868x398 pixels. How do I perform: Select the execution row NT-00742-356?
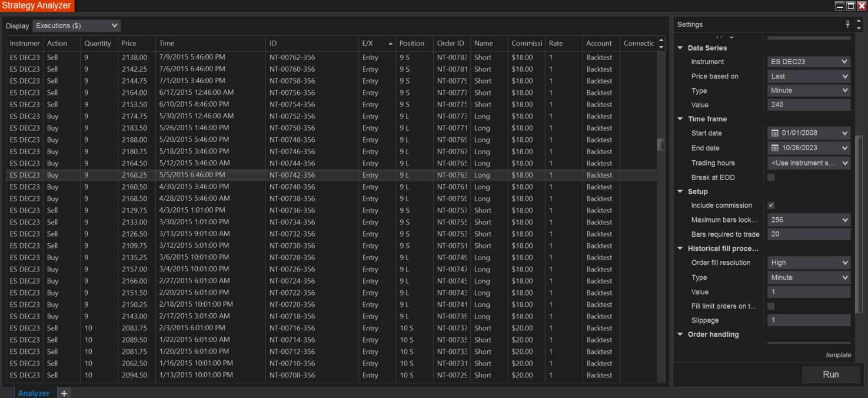(x=332, y=175)
